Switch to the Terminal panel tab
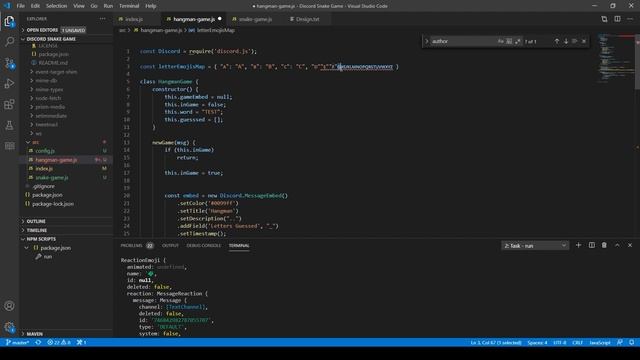The width and height of the screenshot is (640, 360). [239, 246]
